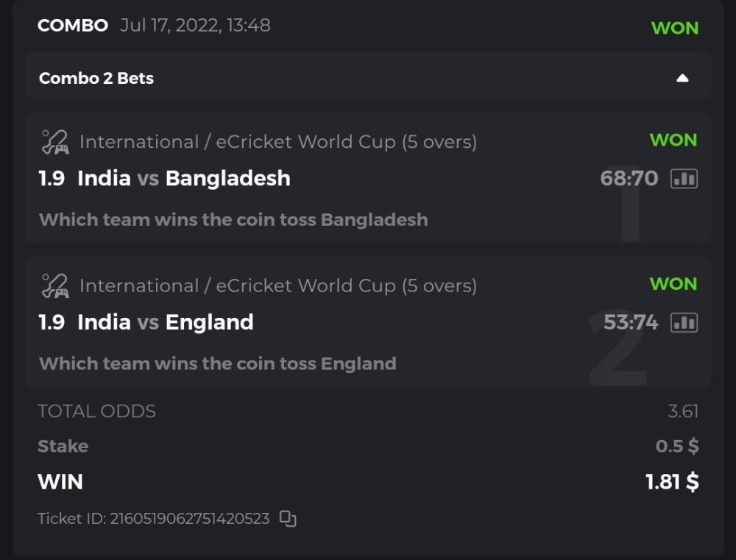Collapse the Combo 2 Bets arrow
The height and width of the screenshot is (560, 736).
(x=682, y=78)
